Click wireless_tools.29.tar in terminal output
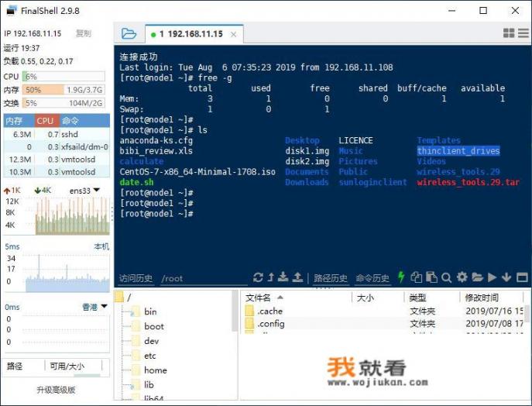532x406 pixels. [469, 182]
